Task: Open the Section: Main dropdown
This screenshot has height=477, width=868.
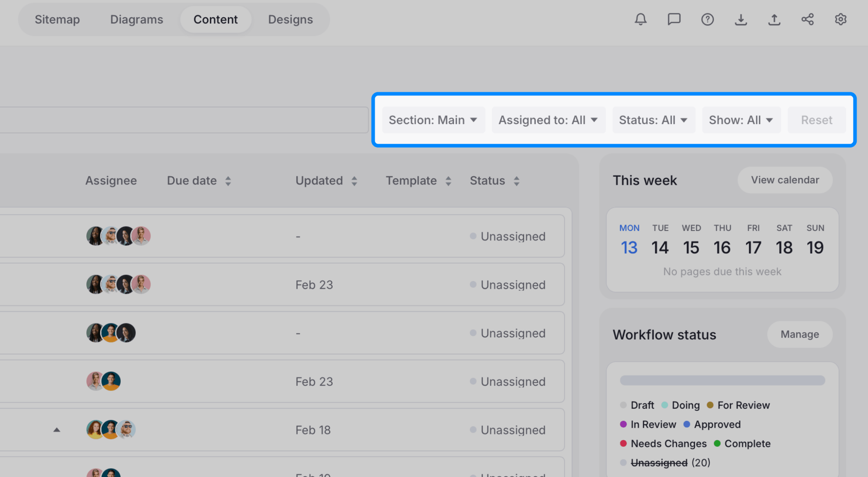Action: (x=433, y=120)
